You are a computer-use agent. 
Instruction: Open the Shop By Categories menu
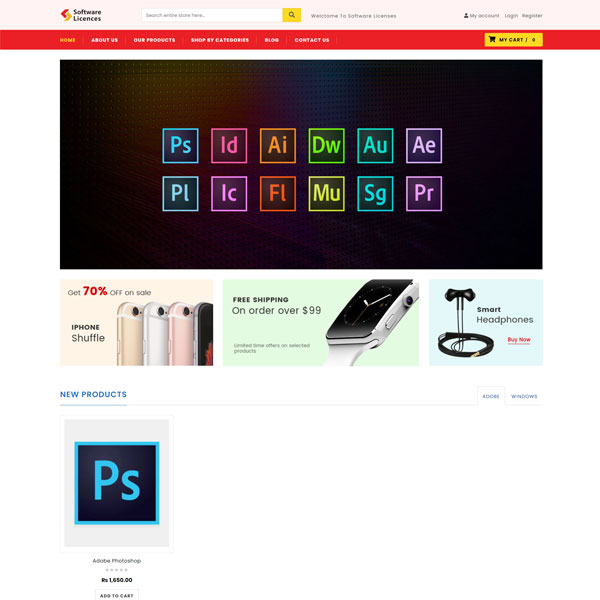click(220, 40)
